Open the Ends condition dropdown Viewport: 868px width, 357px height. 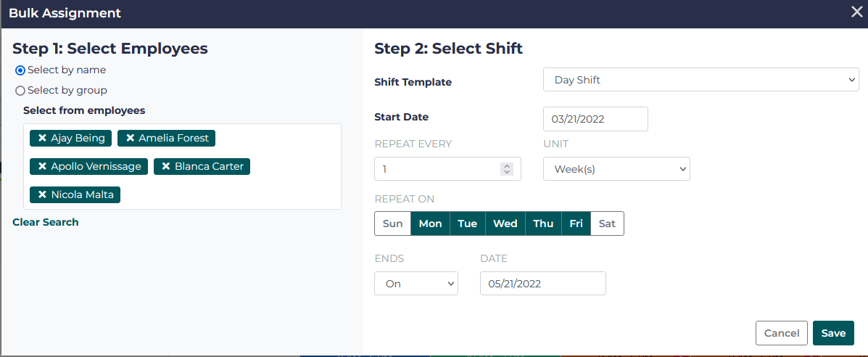[416, 284]
